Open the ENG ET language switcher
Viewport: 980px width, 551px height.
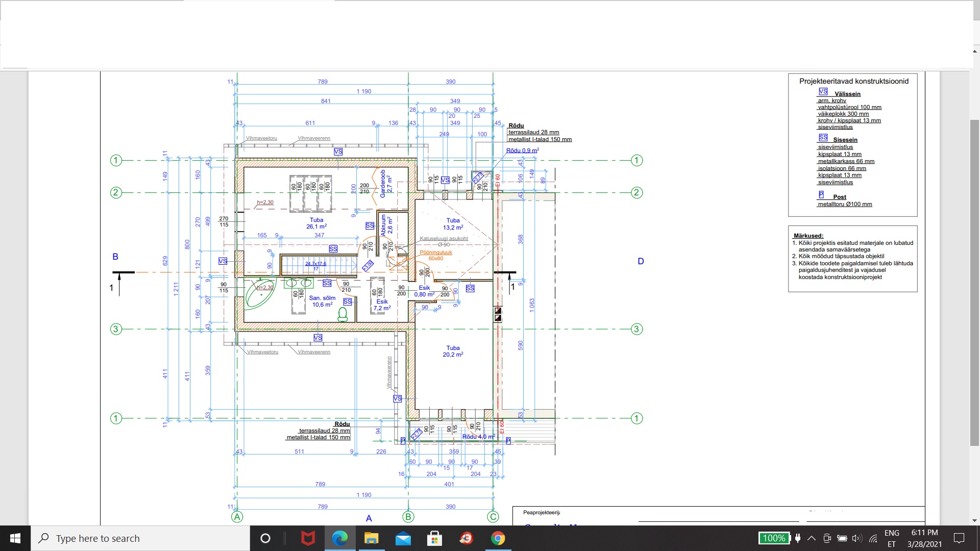892,538
